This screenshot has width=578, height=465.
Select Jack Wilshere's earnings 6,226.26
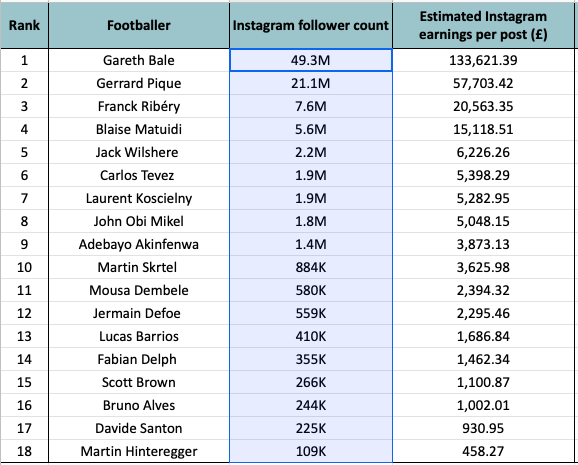pos(483,152)
